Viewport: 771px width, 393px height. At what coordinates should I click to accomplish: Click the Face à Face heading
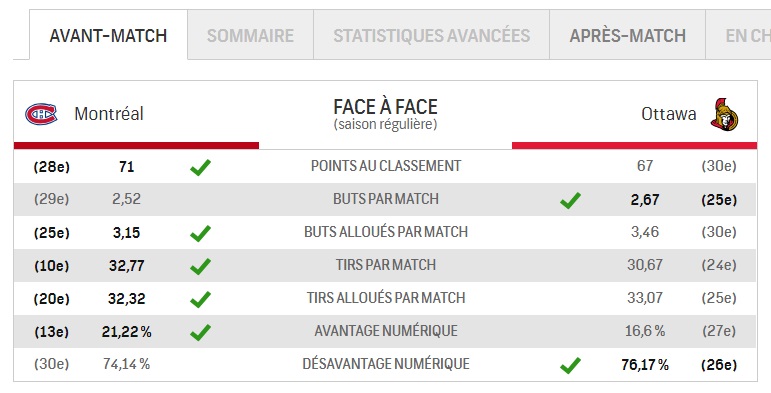click(386, 107)
